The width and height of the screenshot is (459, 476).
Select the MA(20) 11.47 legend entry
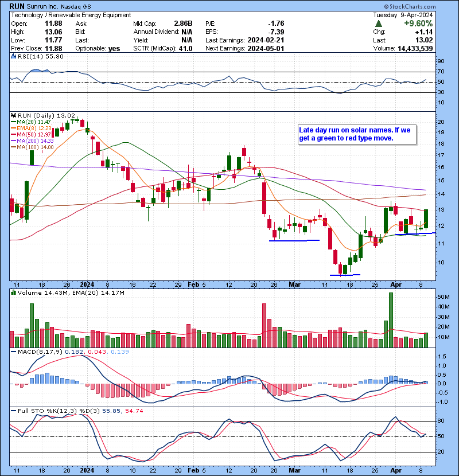pos(31,122)
